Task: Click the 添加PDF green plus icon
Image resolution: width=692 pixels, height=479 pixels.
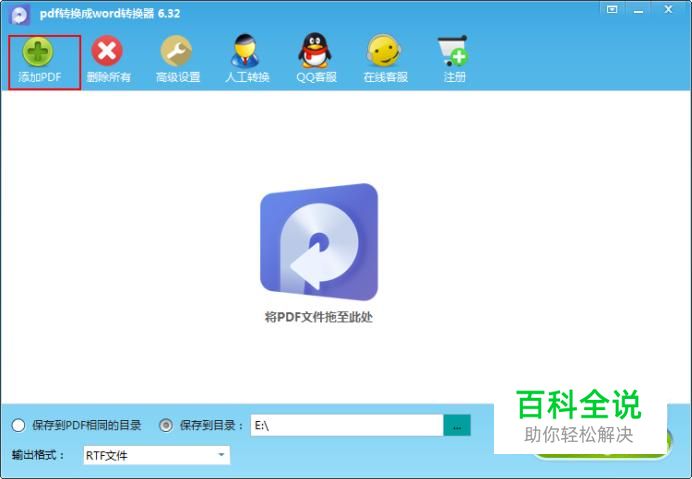Action: 38,52
